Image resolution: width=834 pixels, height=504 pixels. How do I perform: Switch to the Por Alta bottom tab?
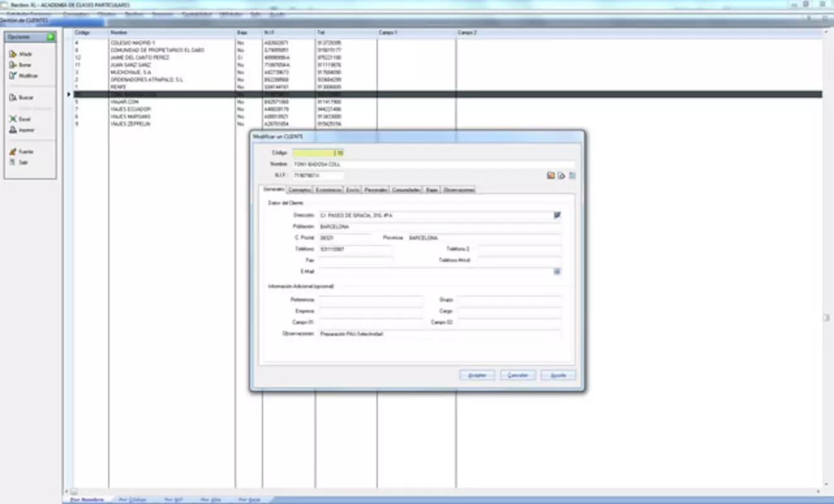click(x=211, y=500)
